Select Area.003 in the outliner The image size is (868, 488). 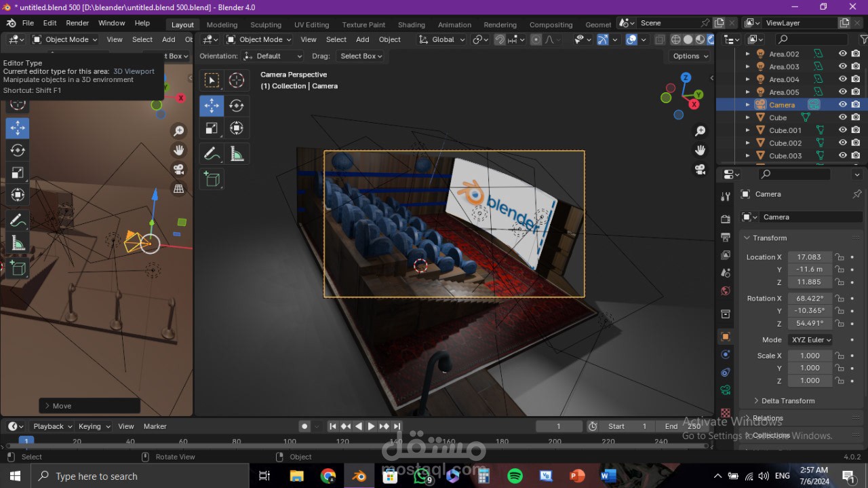(784, 67)
